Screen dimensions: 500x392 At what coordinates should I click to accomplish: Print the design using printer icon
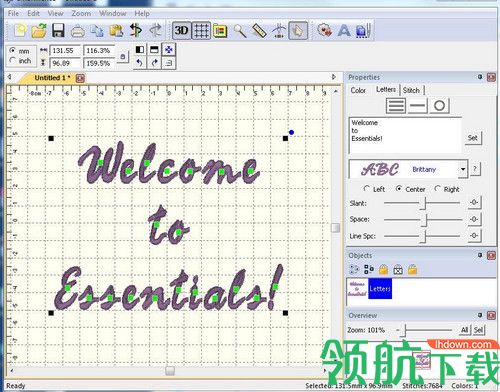point(78,31)
